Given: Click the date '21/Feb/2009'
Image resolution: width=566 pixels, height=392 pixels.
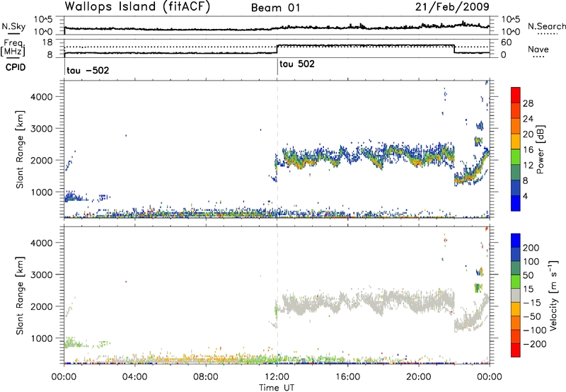Looking at the screenshot, I should pos(452,7).
